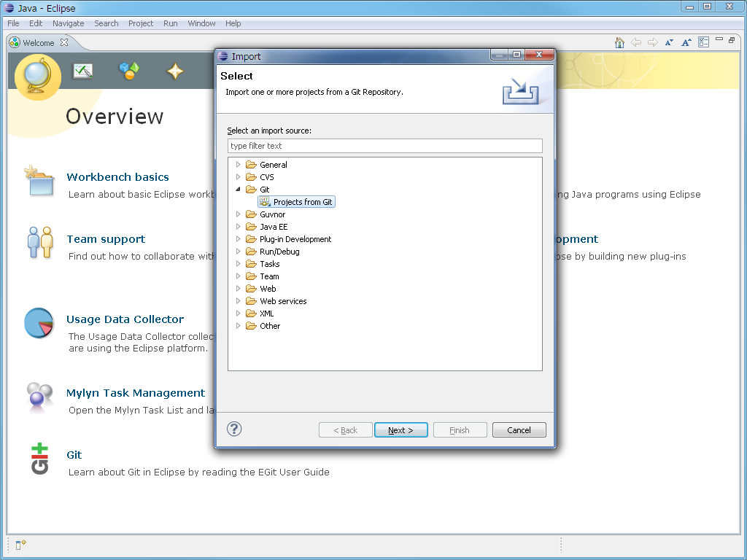Click the Git plus logo icon
The image size is (747, 560).
pos(39,459)
